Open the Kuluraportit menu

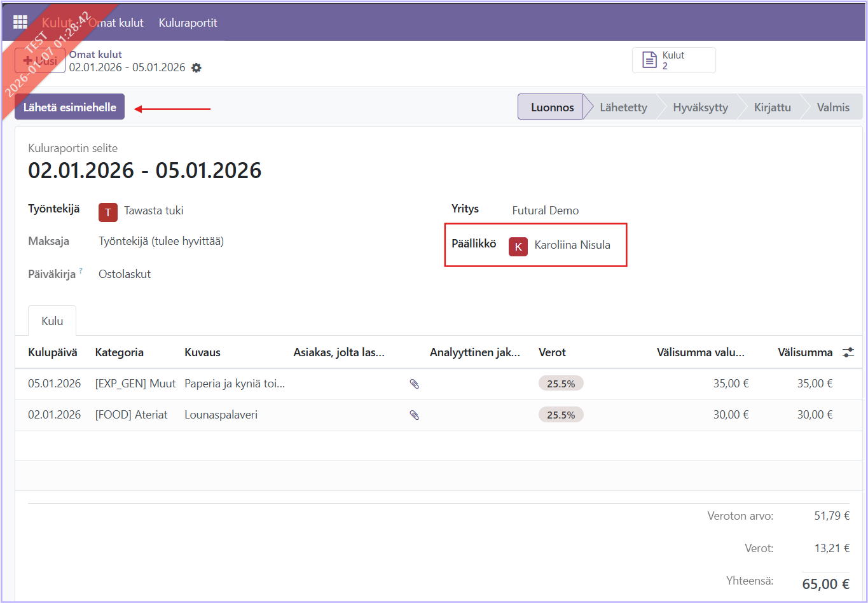[188, 23]
